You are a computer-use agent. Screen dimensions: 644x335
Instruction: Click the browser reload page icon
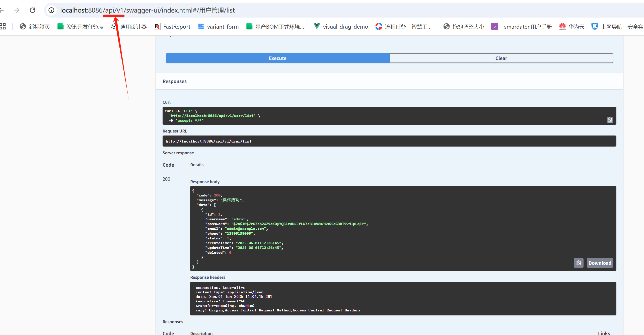pyautogui.click(x=32, y=10)
